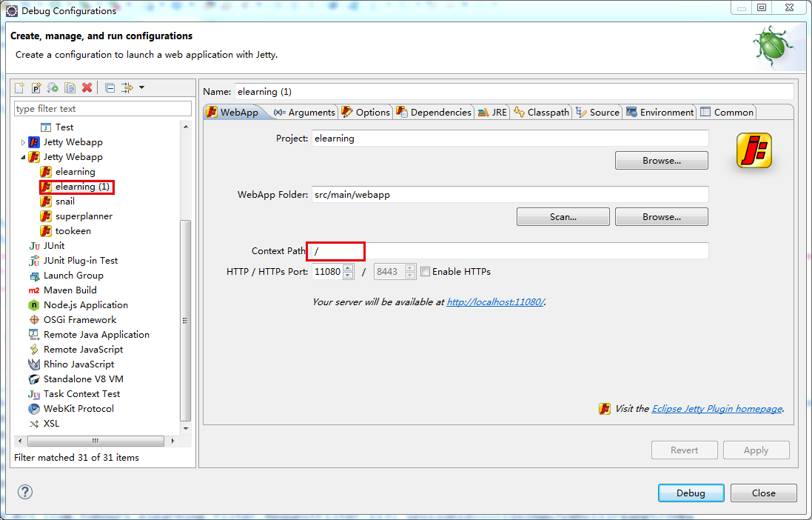Open the filter options dropdown arrow

141,87
